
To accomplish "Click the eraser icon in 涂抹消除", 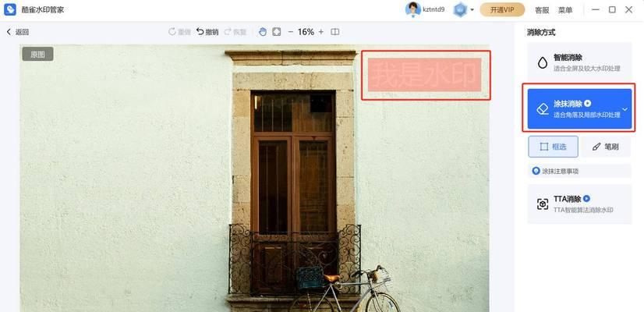I will click(x=543, y=109).
